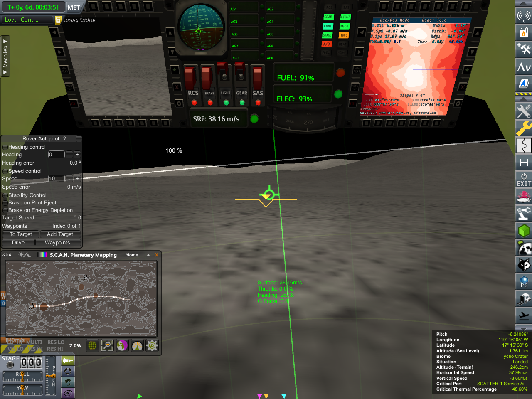Screen dimensions: 532x399
Task: Toggle SCANsat day/night sun-moon icon
Action: [x=25, y=255]
